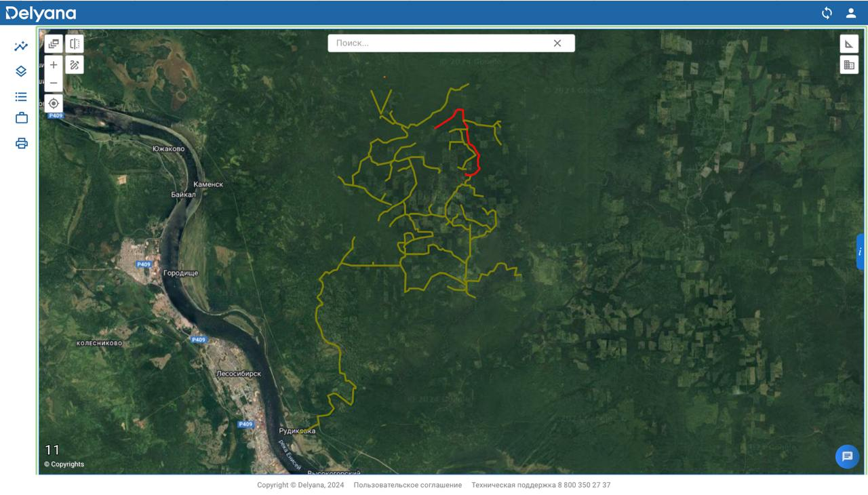
Task: Open the layers panel from the sidebar
Action: click(21, 71)
